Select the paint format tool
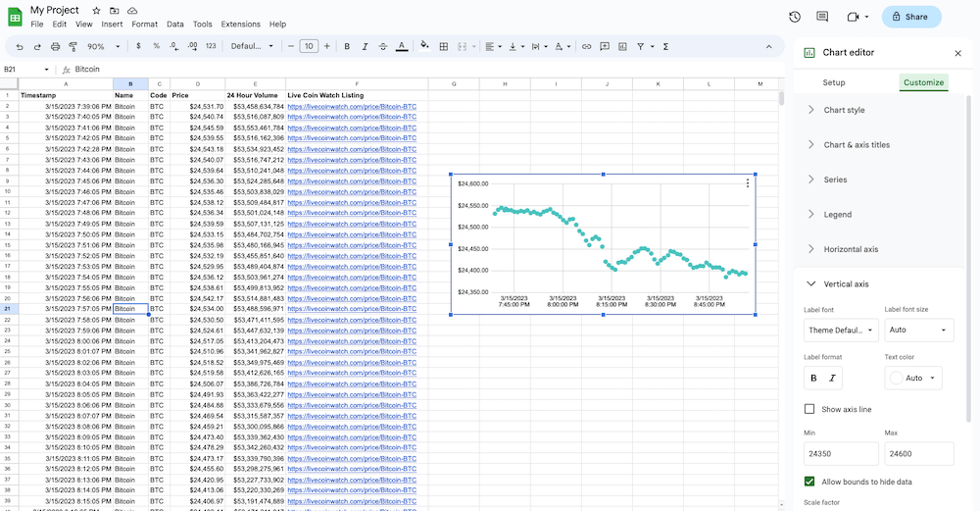The image size is (980, 511). (73, 46)
